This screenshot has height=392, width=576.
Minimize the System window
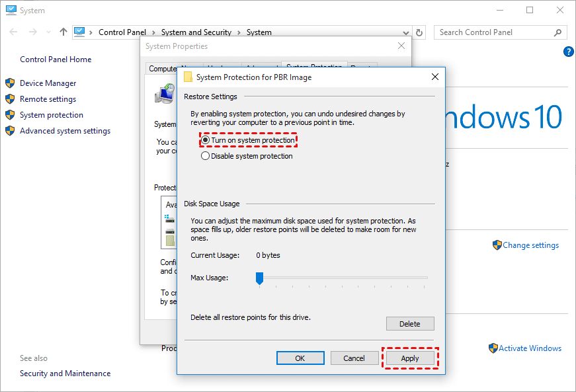pyautogui.click(x=500, y=10)
